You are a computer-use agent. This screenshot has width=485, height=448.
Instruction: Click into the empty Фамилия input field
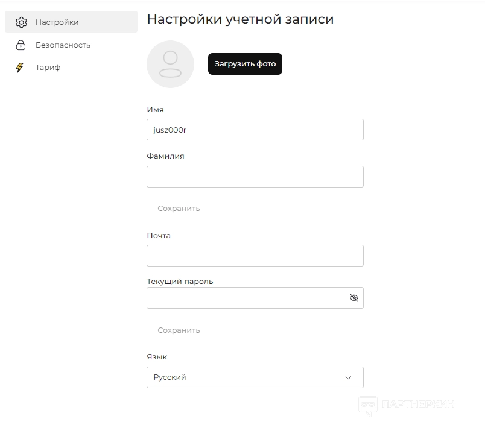coord(255,177)
